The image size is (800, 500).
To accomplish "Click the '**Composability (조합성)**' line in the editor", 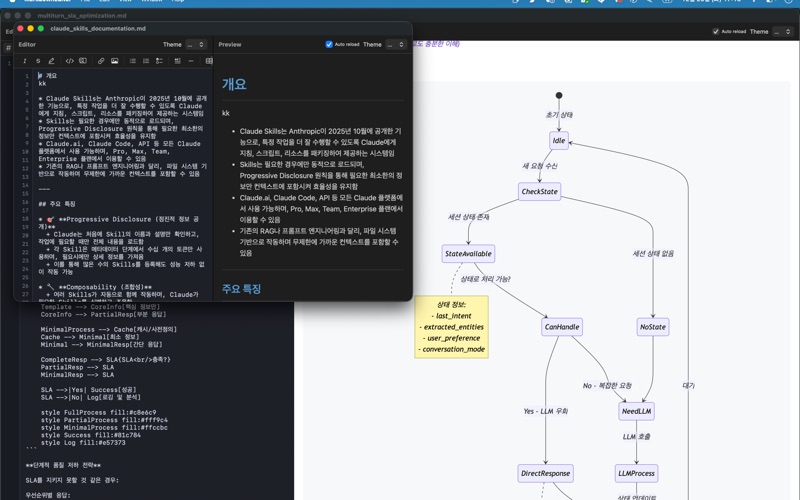I will pyautogui.click(x=95, y=287).
